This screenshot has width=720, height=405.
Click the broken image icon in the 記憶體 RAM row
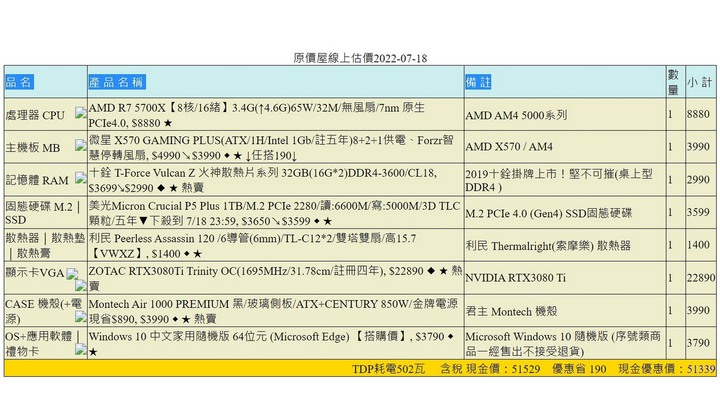point(81,178)
